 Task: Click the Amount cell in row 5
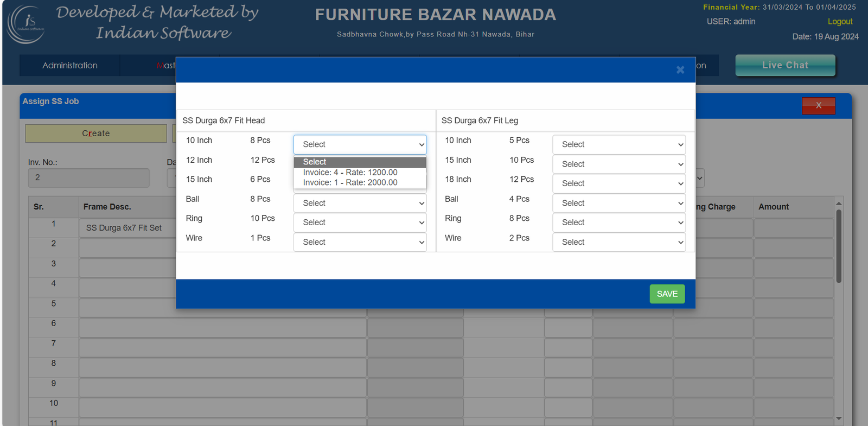(x=793, y=308)
